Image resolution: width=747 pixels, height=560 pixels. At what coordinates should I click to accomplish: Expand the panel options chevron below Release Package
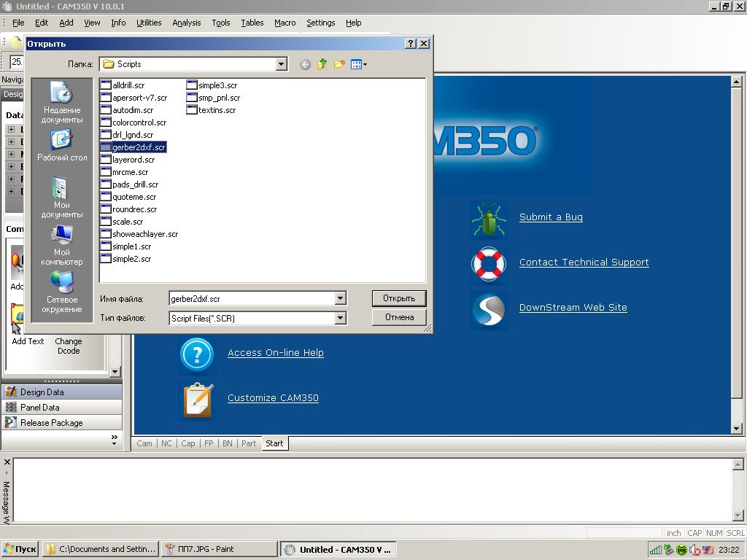pyautogui.click(x=115, y=440)
